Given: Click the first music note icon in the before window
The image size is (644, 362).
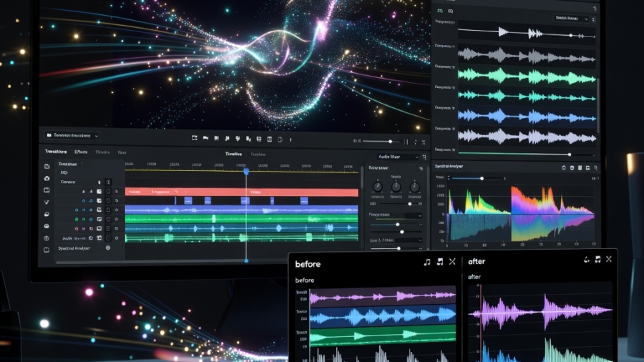Looking at the screenshot, I should coord(427,262).
